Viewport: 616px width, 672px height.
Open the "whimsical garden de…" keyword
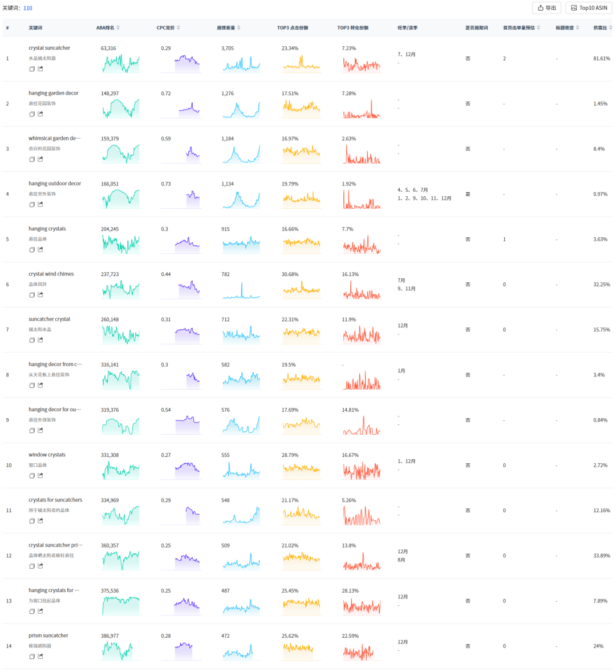tap(54, 139)
